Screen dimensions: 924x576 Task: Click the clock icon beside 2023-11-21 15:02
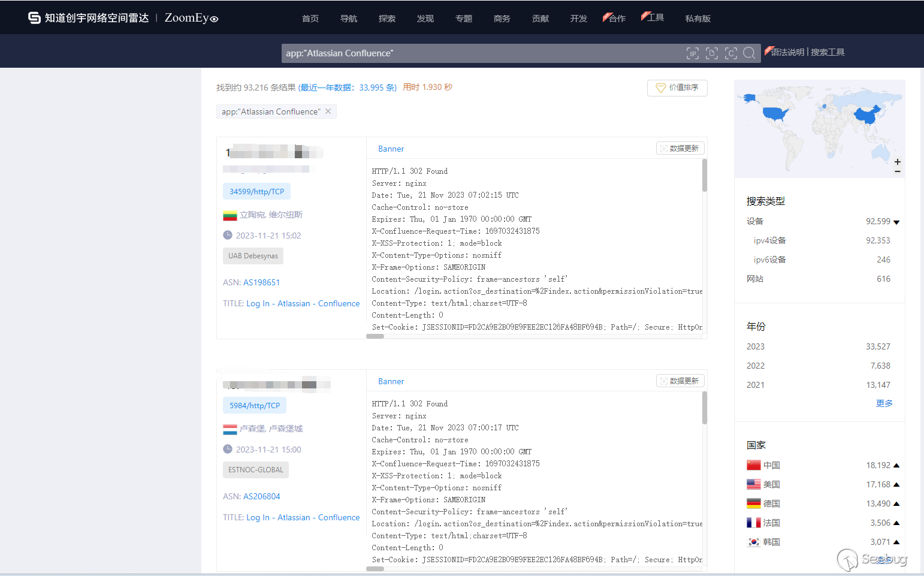click(228, 235)
